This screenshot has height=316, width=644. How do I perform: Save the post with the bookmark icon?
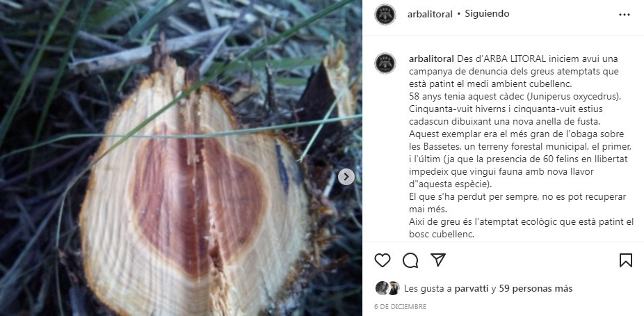coord(625,260)
